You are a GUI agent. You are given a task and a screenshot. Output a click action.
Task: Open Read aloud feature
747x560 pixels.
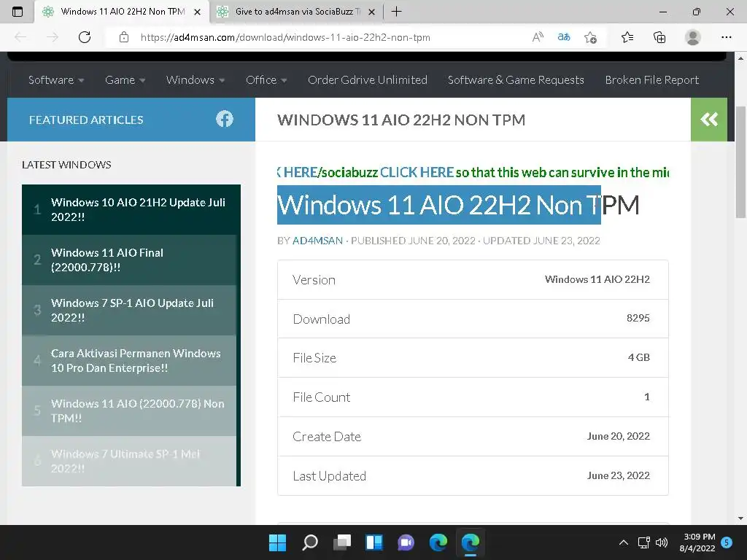[538, 37]
